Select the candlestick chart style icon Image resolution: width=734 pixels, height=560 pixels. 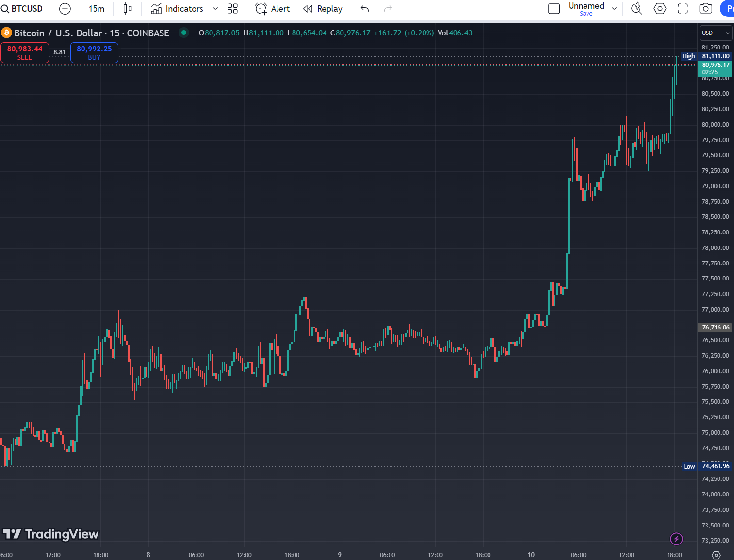pos(127,8)
